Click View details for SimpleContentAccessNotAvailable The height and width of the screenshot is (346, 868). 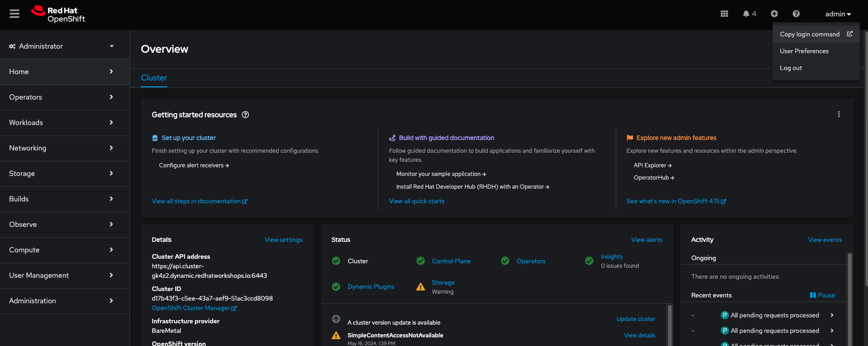click(x=639, y=335)
